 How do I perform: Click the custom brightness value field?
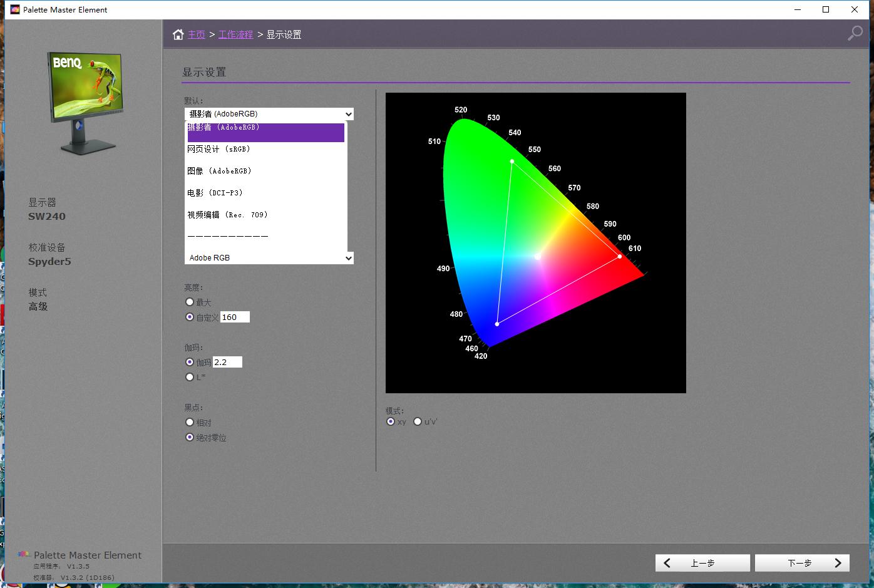pos(235,317)
